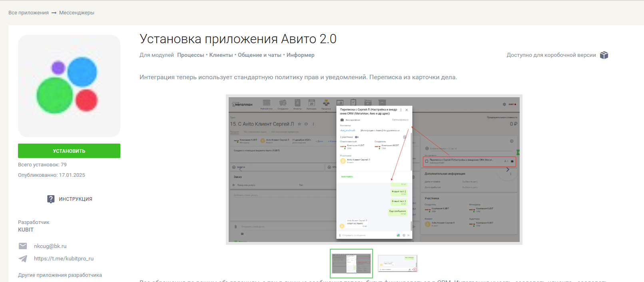Click the Всего установок: 79 text
Screen dimensions: 644x282
click(x=42, y=165)
